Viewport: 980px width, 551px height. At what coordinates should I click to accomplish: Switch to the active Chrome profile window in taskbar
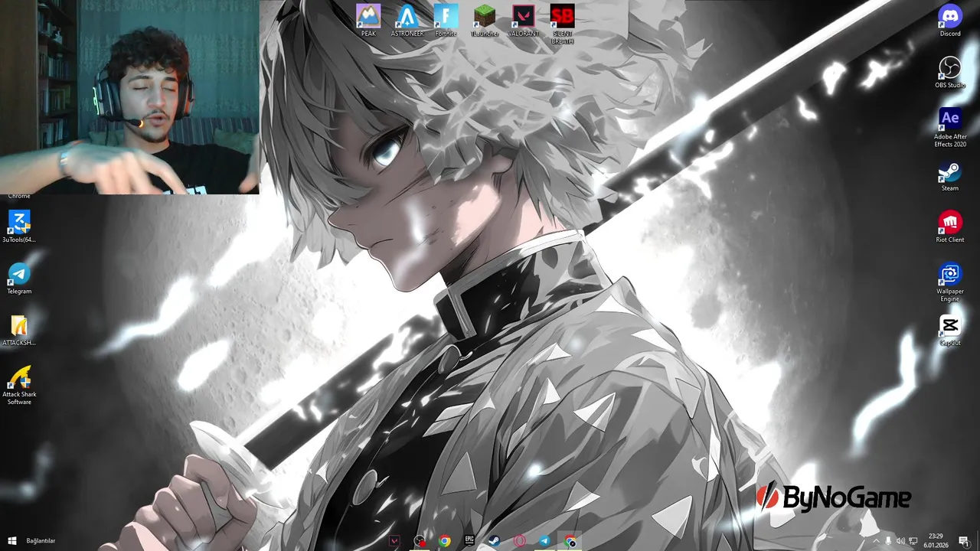[570, 541]
